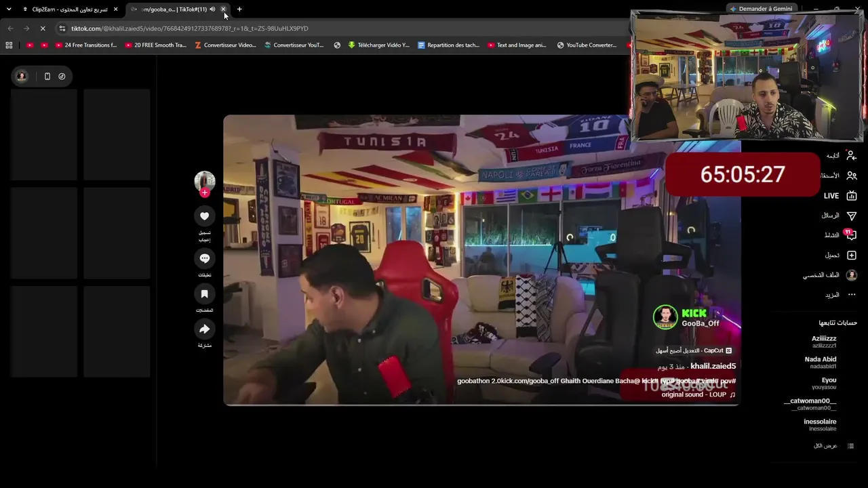Stop page loading in browser toolbar

[42, 28]
